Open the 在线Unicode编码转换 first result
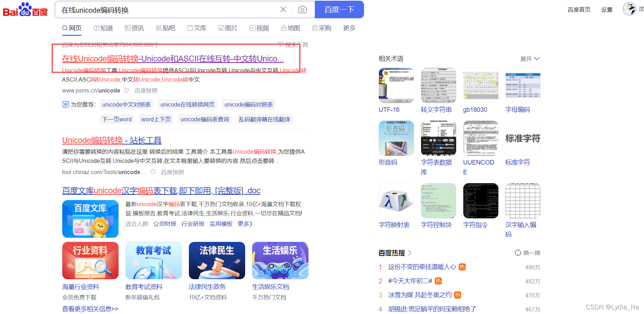Image resolution: width=644 pixels, height=314 pixels. click(173, 58)
